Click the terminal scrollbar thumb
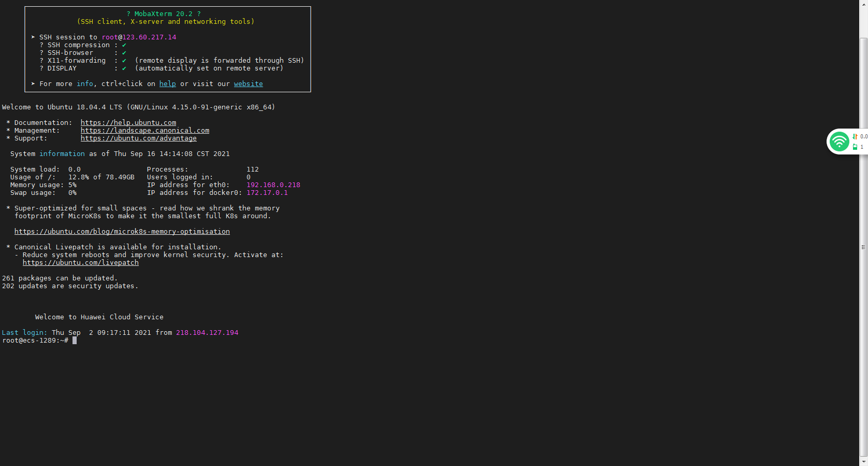 (x=863, y=247)
